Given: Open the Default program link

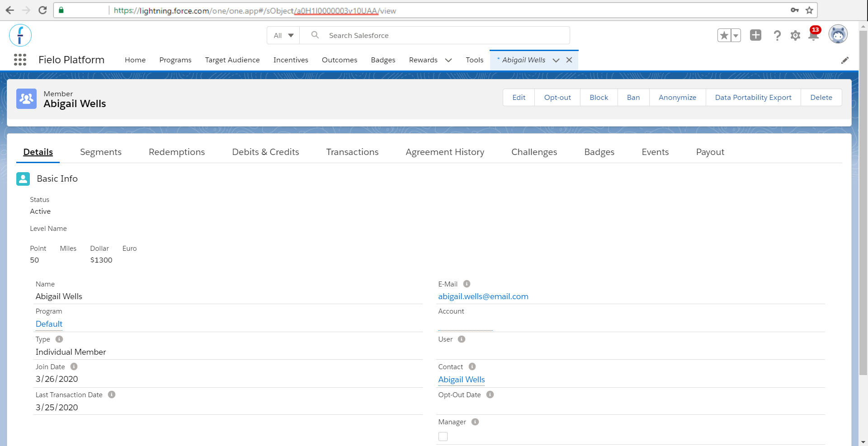Looking at the screenshot, I should click(x=49, y=324).
